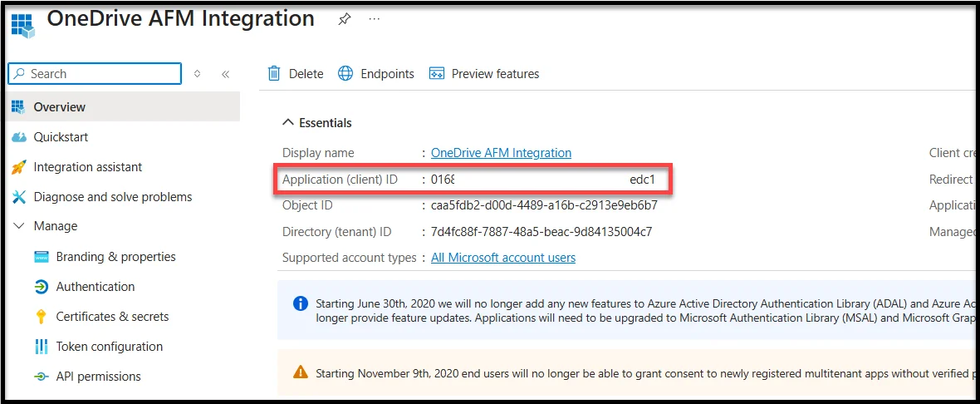
Task: Collapse the sidebar with double chevron
Action: point(226,74)
